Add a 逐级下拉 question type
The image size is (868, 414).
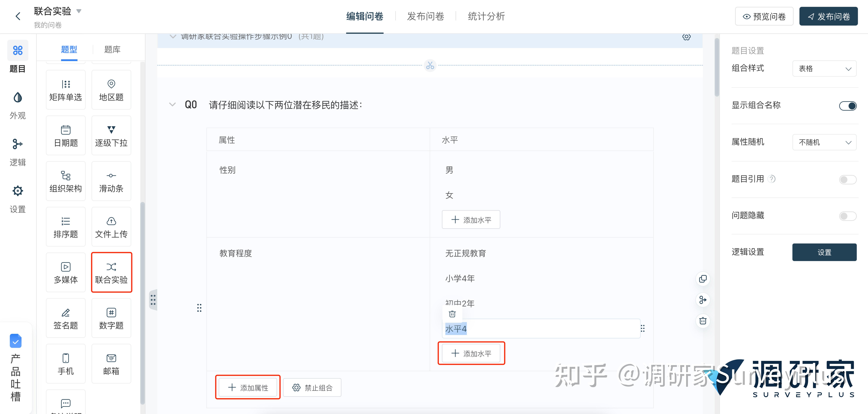point(111,135)
